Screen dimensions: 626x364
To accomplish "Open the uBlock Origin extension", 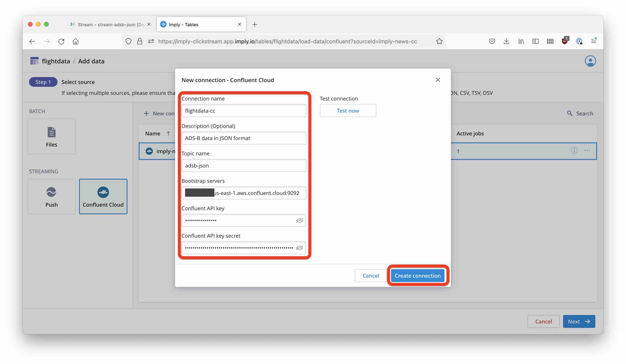I will [564, 41].
